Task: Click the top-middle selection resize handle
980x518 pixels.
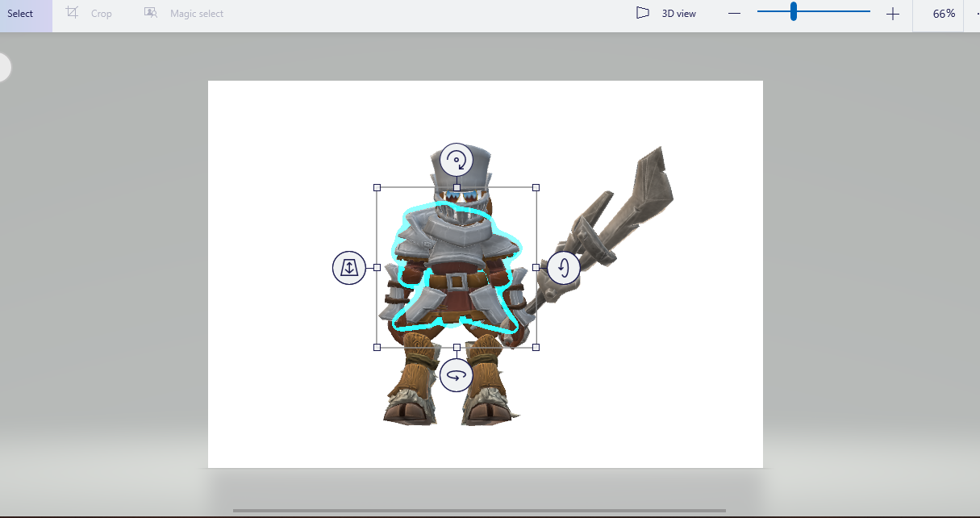Action: tap(457, 187)
